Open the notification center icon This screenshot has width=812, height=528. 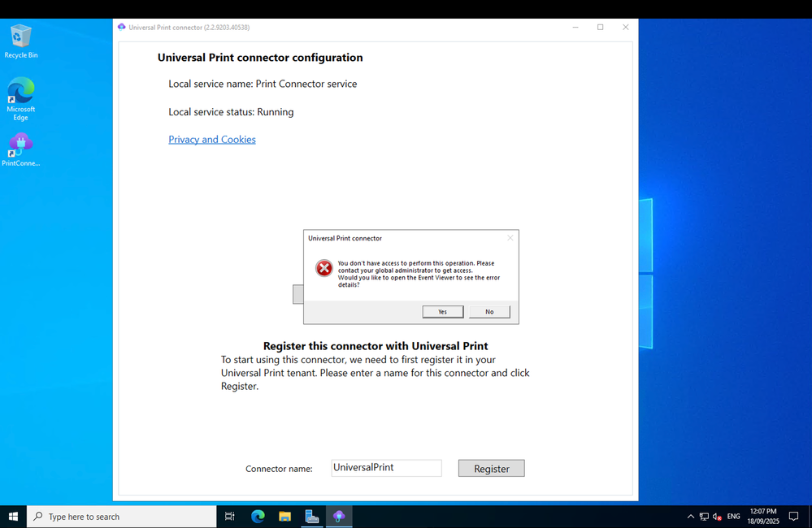click(x=793, y=517)
